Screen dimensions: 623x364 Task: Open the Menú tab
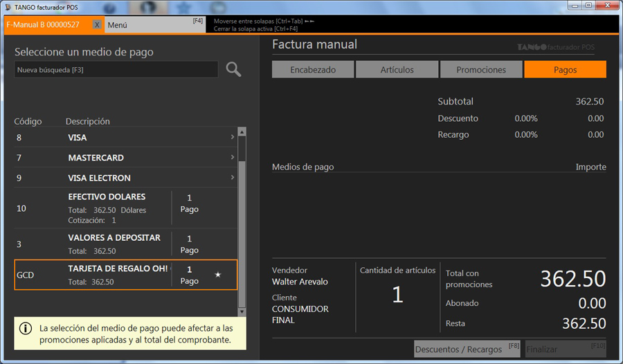click(155, 25)
